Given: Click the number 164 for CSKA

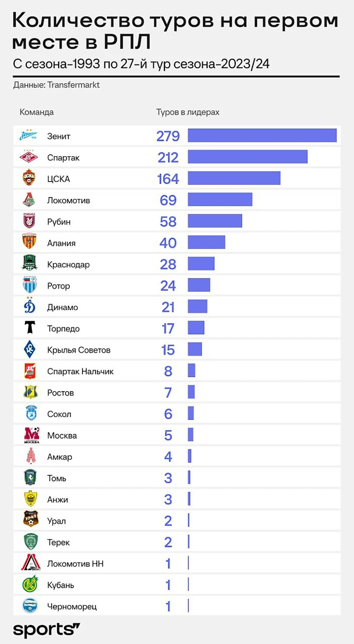Looking at the screenshot, I should point(168,179).
